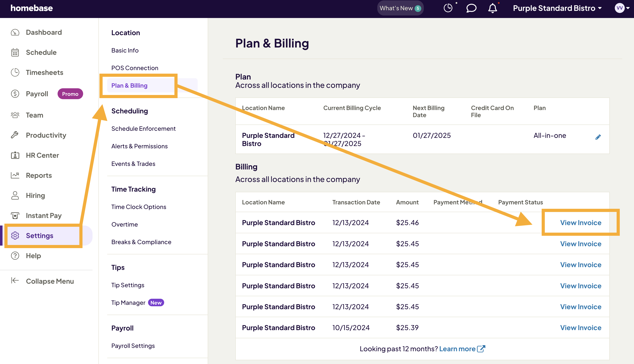Image resolution: width=634 pixels, height=364 pixels.
Task: Click the Settings gear icon
Action: [15, 236]
